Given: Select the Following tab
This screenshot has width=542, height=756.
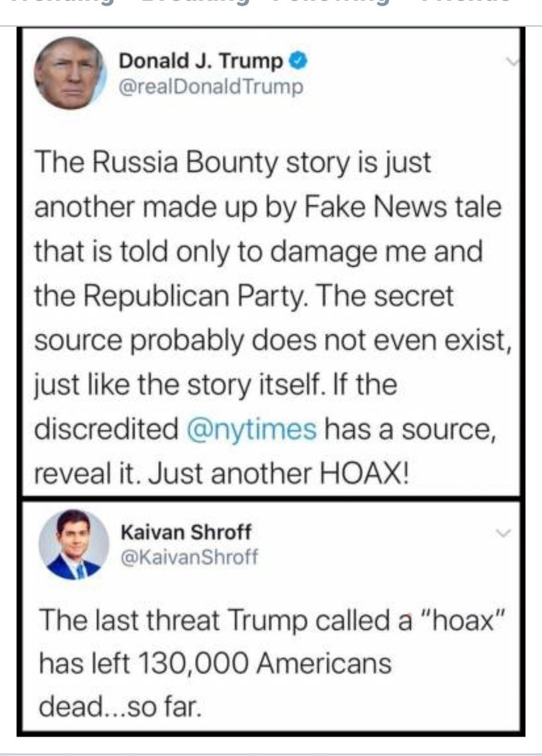Looking at the screenshot, I should (330, 3).
